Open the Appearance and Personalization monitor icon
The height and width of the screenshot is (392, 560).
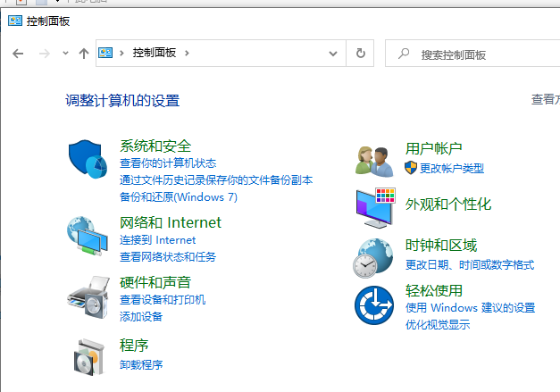375,208
